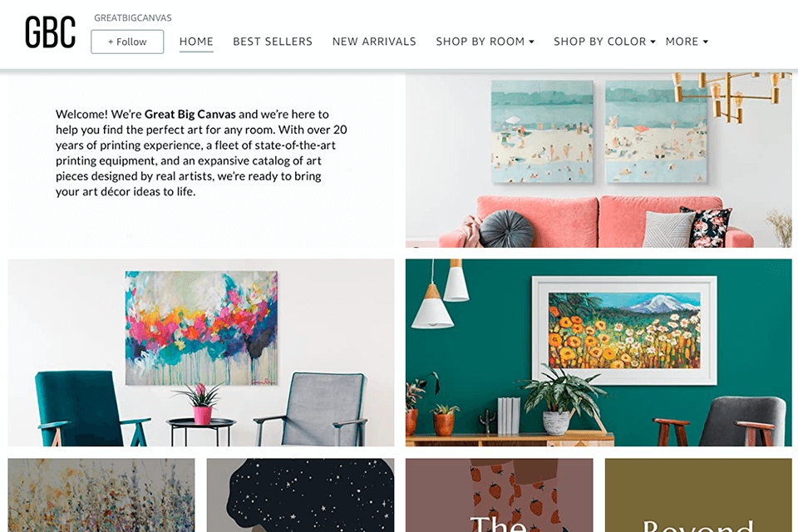Select the starry night silhouette tile

click(300, 495)
